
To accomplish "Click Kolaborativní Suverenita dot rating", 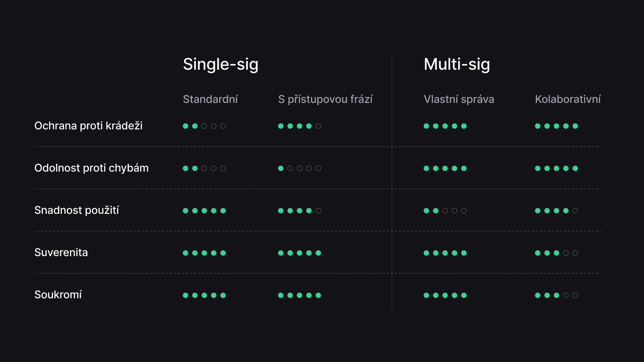I will 556,253.
